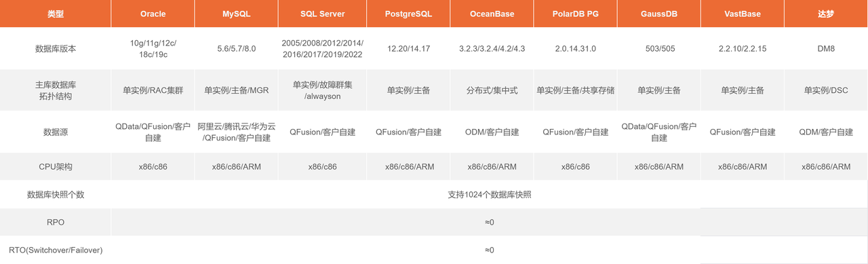Click the 主库数据库拓扑结构 row label

click(56, 90)
